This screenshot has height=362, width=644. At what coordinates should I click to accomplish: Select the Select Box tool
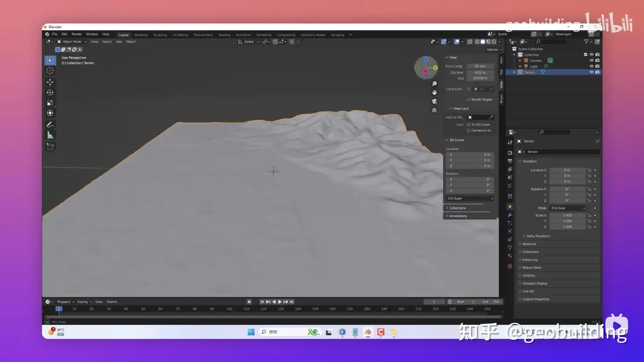pos(50,60)
